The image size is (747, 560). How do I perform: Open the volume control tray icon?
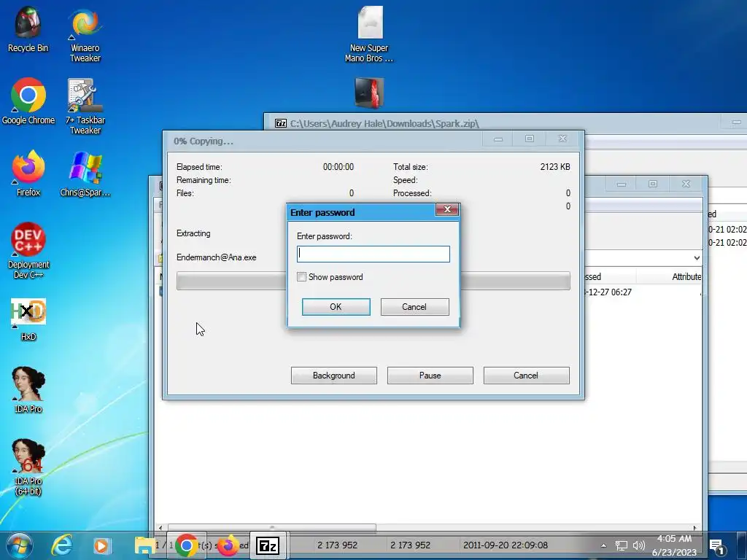(x=638, y=545)
